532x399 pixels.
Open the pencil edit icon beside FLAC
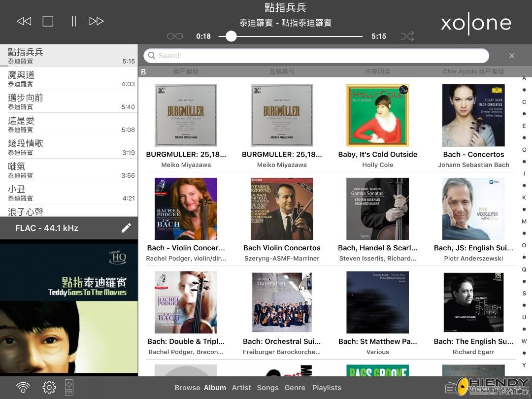[126, 228]
